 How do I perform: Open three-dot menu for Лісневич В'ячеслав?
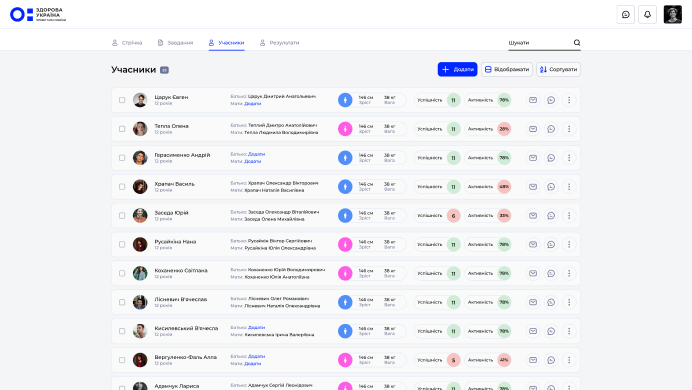click(569, 302)
